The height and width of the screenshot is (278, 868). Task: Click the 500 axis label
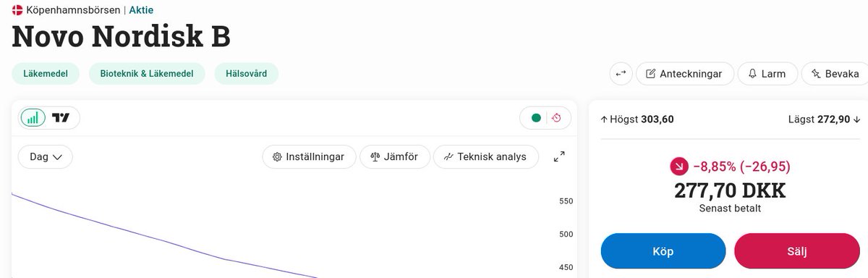(x=566, y=234)
